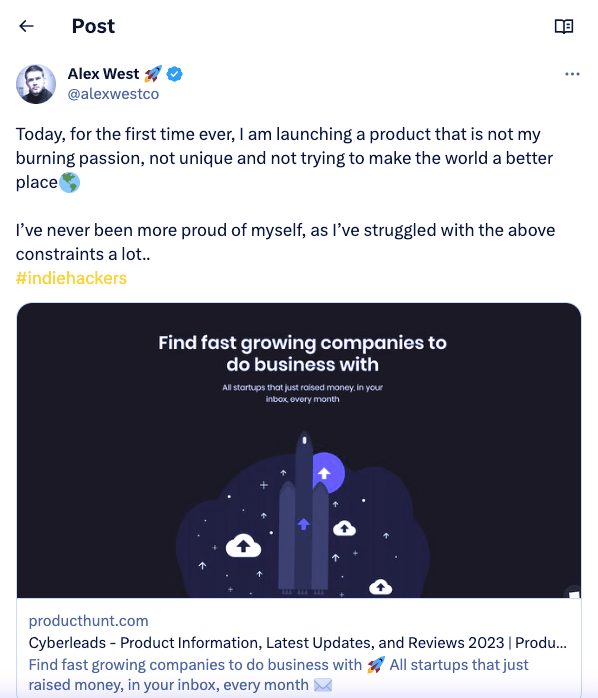Click the Alex West display name
This screenshot has height=698, width=598.
coord(103,74)
